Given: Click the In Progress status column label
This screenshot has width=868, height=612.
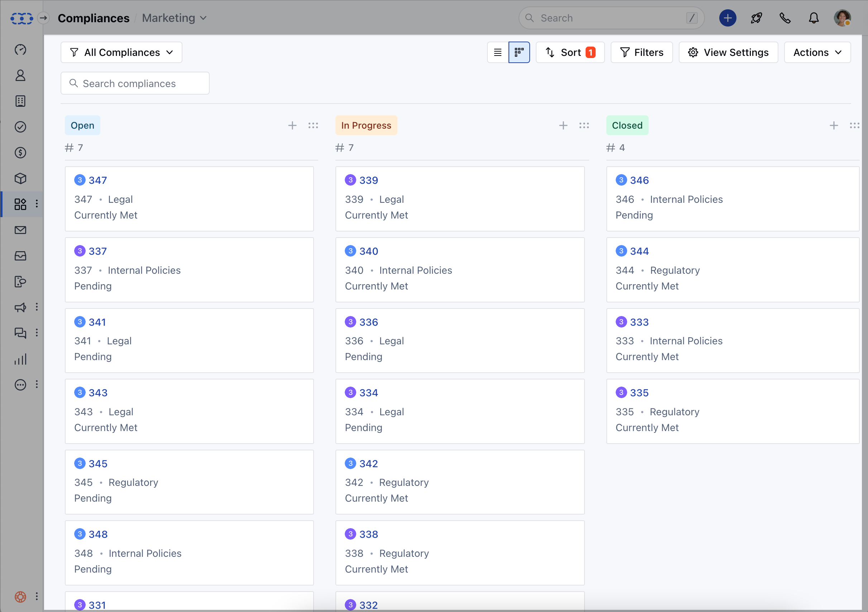Looking at the screenshot, I should [366, 125].
